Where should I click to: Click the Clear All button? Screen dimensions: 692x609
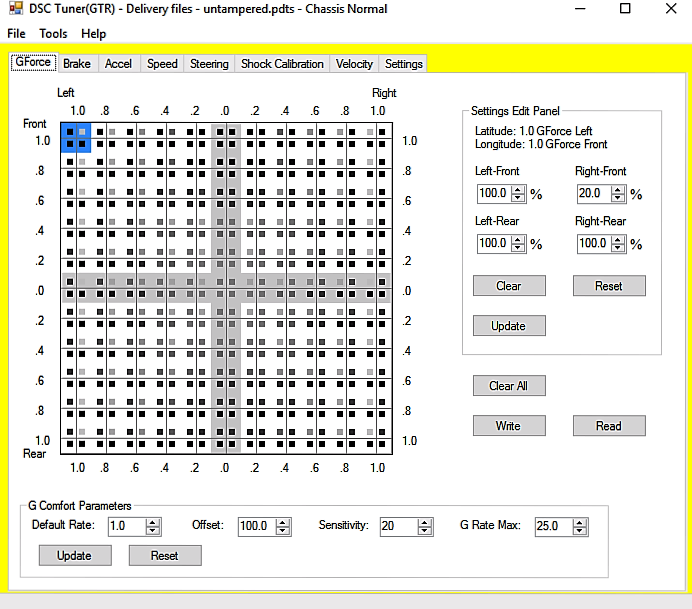point(509,386)
